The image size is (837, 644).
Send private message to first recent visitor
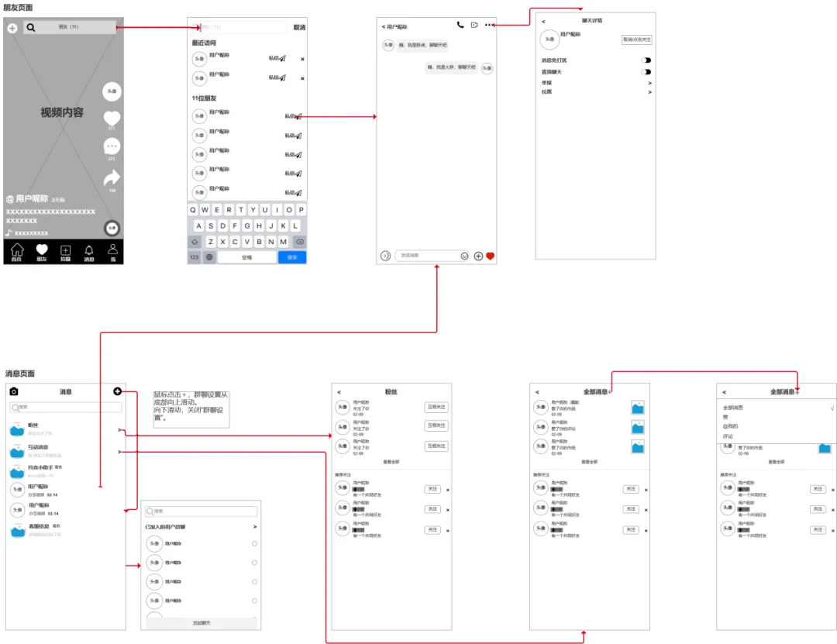(277, 58)
